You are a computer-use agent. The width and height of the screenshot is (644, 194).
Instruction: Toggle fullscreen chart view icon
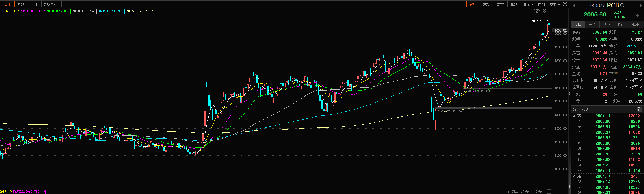[x=565, y=4]
